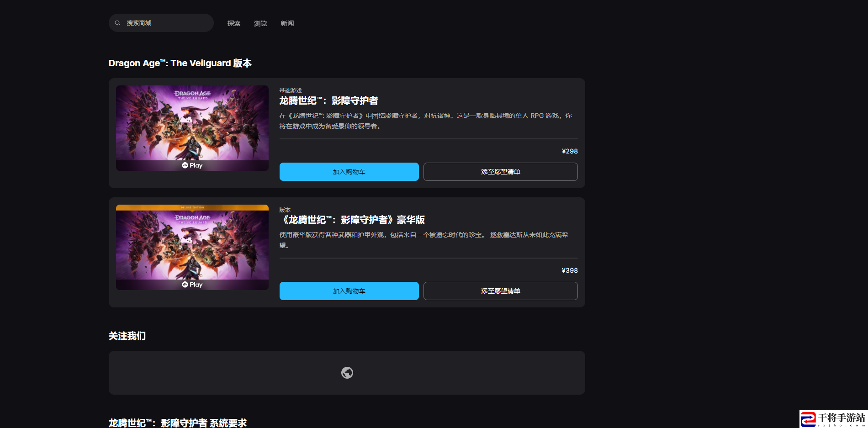The width and height of the screenshot is (868, 428).
Task: Add the ¥298 base game to cart
Action: click(349, 172)
